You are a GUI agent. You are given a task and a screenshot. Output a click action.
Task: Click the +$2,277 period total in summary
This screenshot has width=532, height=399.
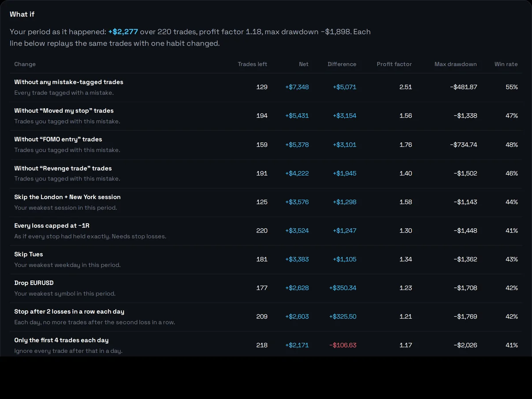point(123,32)
